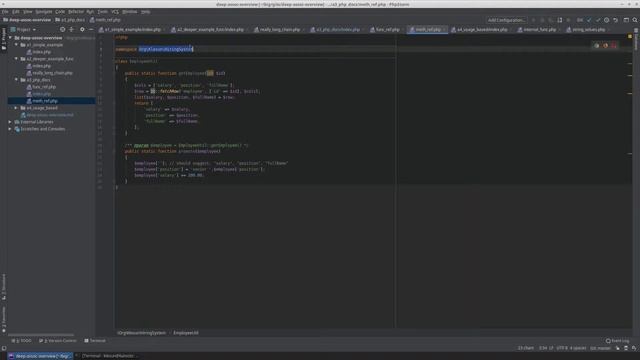
Task: Click the toolbar icon left of search magnifier
Action: click(626, 20)
